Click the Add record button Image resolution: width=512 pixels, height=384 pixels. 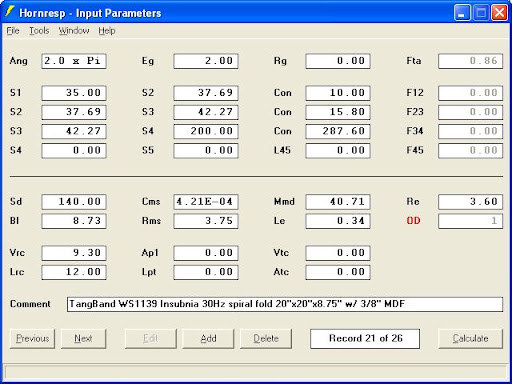tap(208, 339)
